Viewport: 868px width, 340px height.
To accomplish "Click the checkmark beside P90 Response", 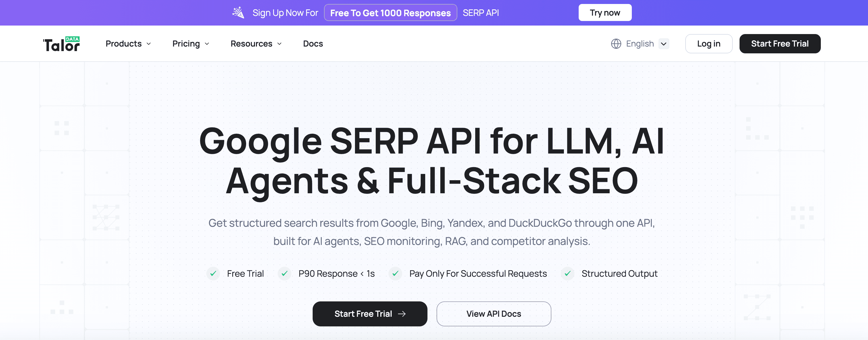I will pyautogui.click(x=285, y=273).
